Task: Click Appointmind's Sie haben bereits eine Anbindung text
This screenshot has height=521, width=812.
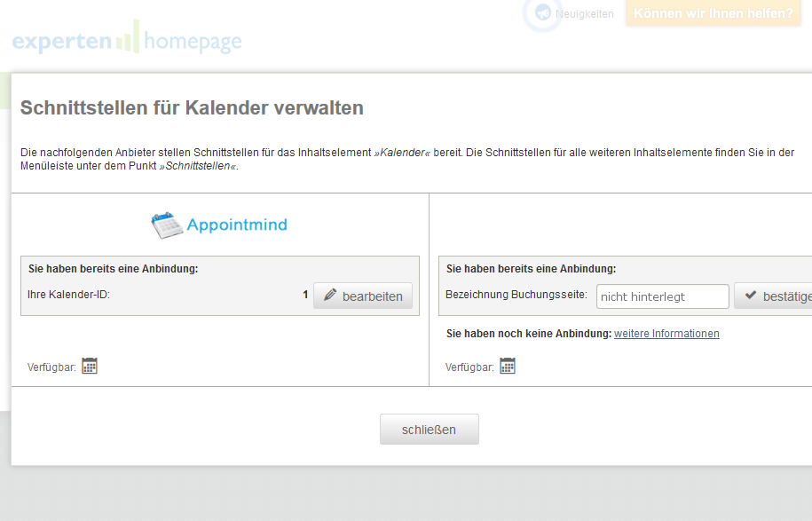Action: (113, 269)
